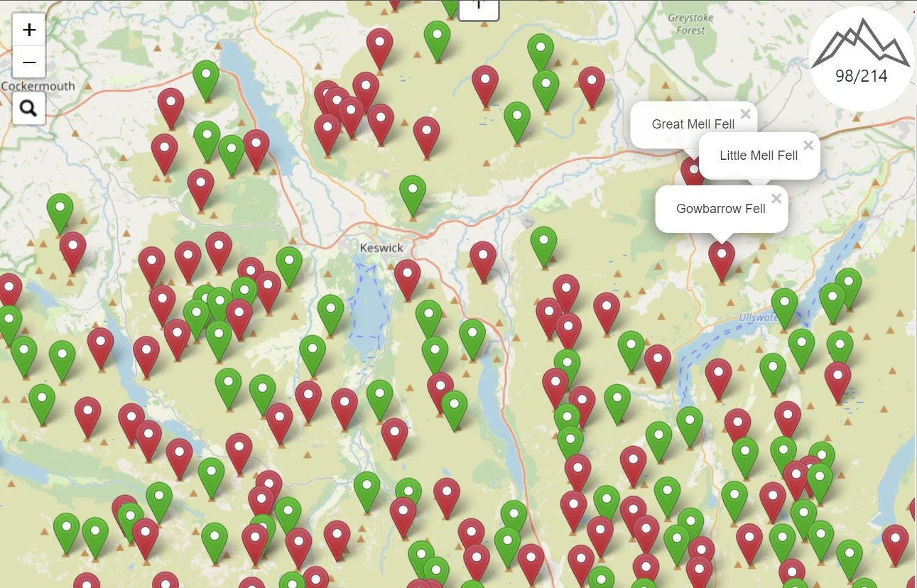This screenshot has height=588, width=917.
Task: Click the mountain progress counter showing 98/214
Action: click(861, 59)
